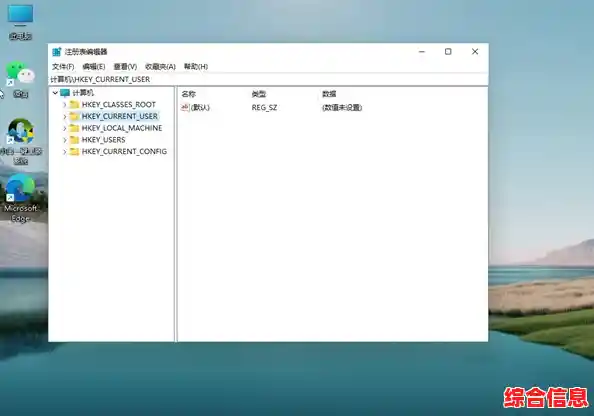
Task: Open the 文件(F) menu
Action: coord(63,67)
